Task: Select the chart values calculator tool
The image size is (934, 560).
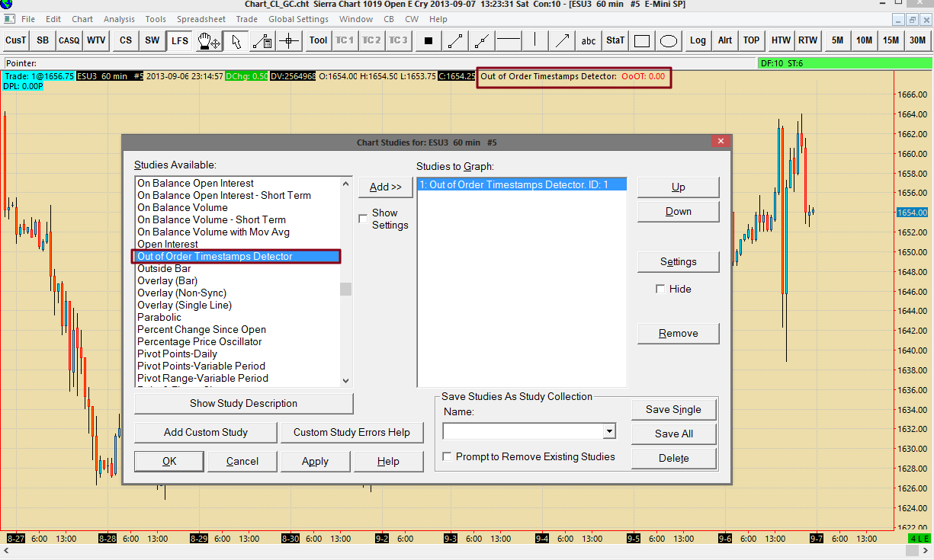Action: (263, 40)
